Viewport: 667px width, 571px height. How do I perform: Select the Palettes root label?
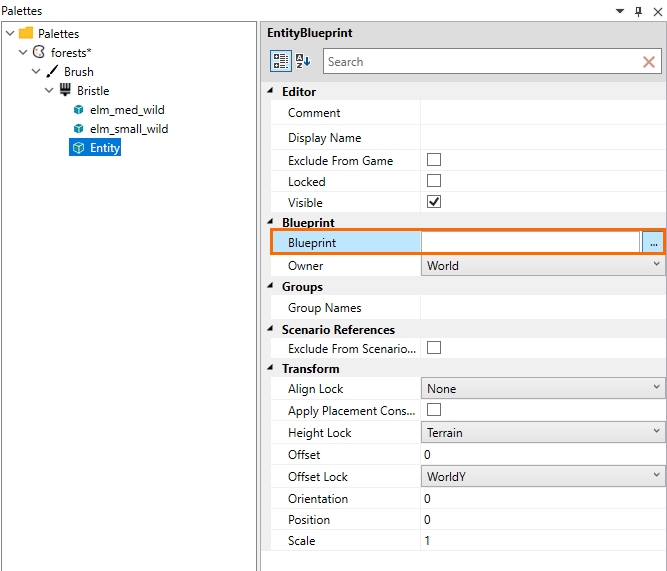pos(59,33)
